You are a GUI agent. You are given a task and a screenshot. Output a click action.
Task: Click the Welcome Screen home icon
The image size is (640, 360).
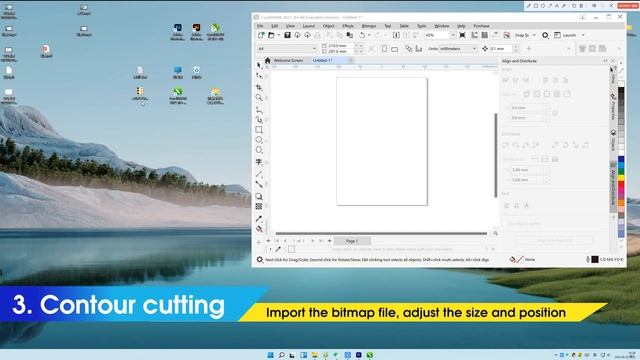coord(268,60)
